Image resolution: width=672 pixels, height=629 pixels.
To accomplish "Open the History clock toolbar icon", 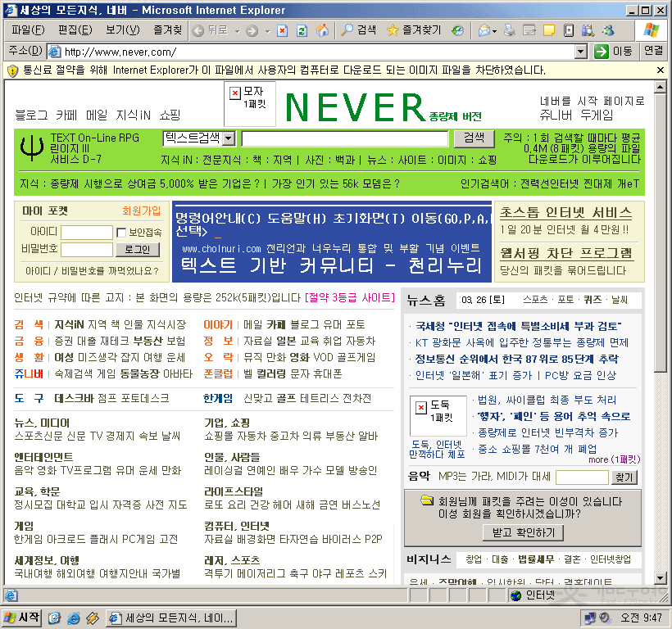I will pyautogui.click(x=458, y=30).
